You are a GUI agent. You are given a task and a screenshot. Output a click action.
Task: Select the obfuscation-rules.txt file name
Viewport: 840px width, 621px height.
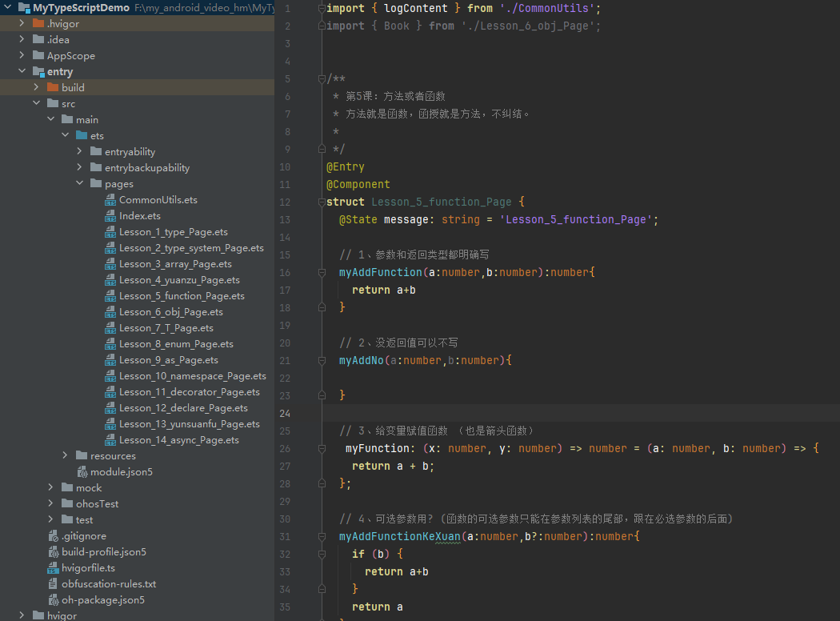pyautogui.click(x=109, y=583)
